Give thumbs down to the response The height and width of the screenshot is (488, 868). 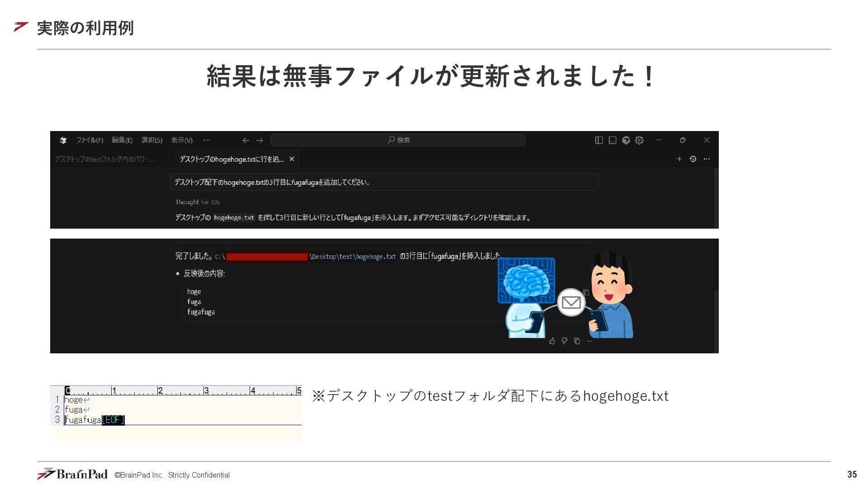pyautogui.click(x=564, y=341)
